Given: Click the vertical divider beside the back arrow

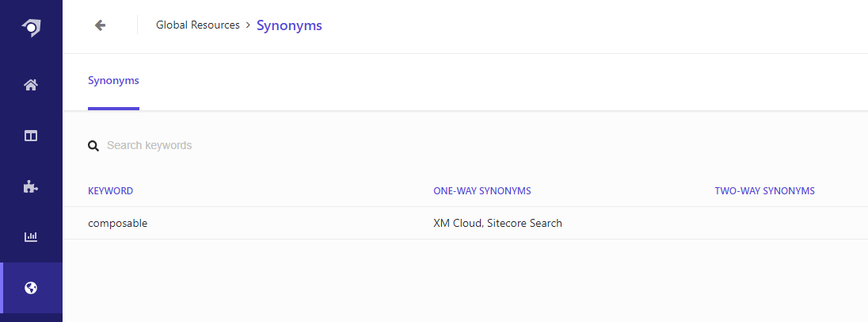Looking at the screenshot, I should pos(137,25).
